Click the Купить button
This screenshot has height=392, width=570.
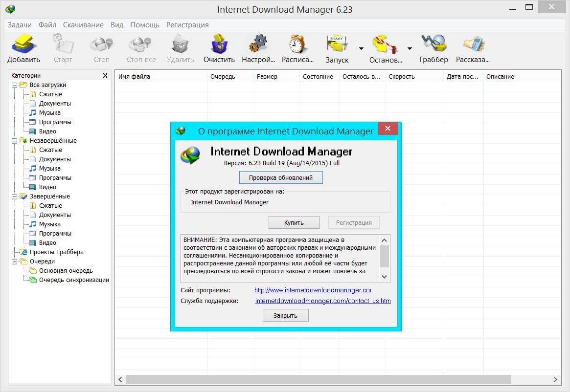[294, 223]
